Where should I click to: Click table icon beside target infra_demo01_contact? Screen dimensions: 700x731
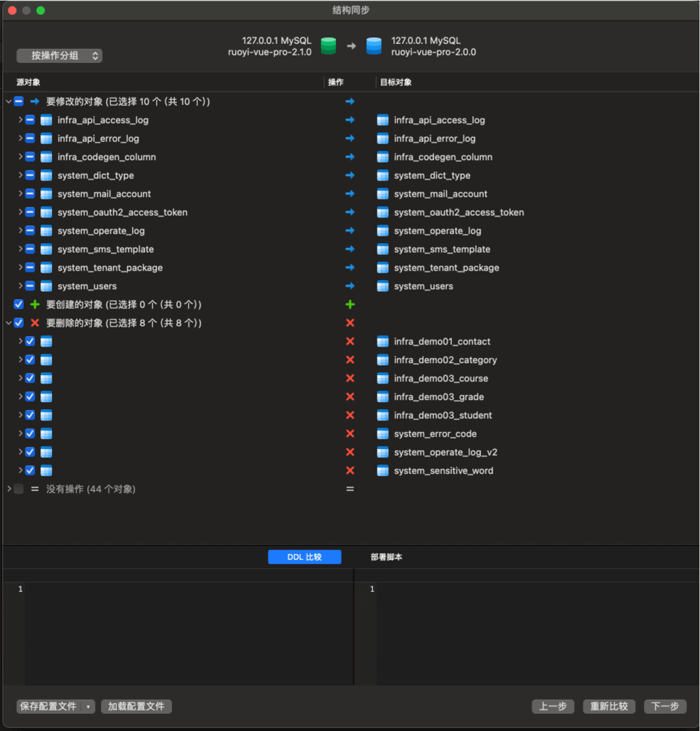click(x=383, y=342)
